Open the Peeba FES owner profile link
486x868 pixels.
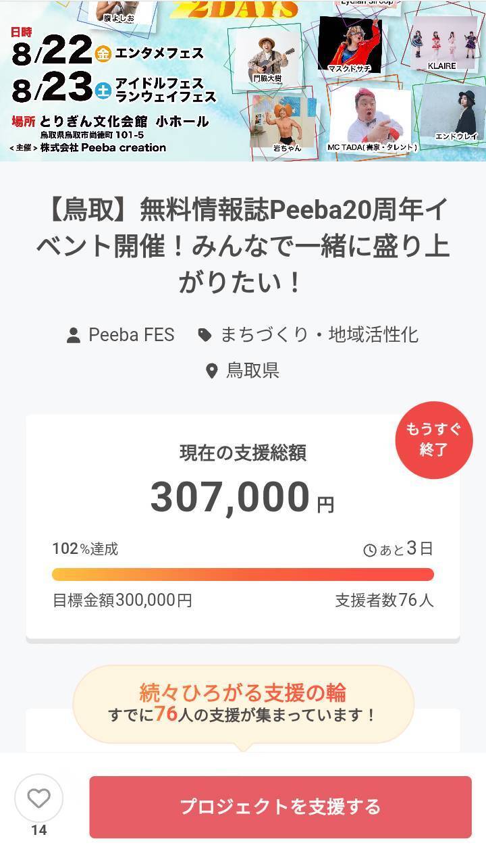(132, 334)
